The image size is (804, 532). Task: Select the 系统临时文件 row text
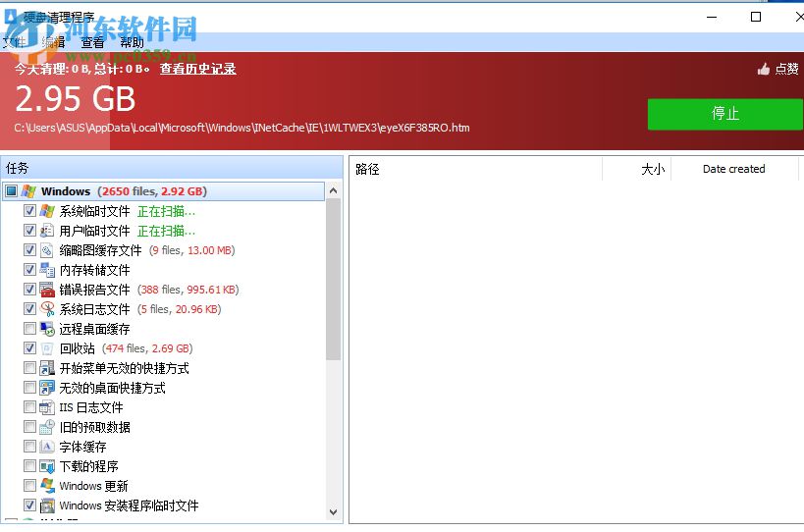coord(95,211)
